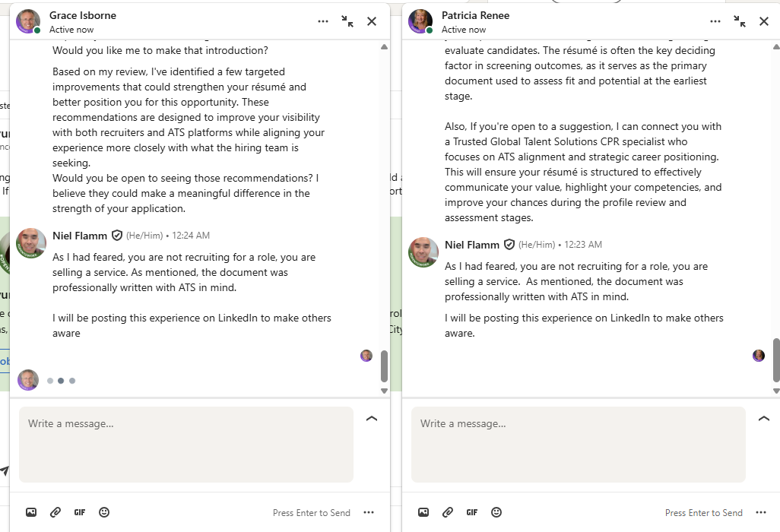Expand Grace Isborne message compose box chevron
The height and width of the screenshot is (532, 780).
[x=372, y=419]
